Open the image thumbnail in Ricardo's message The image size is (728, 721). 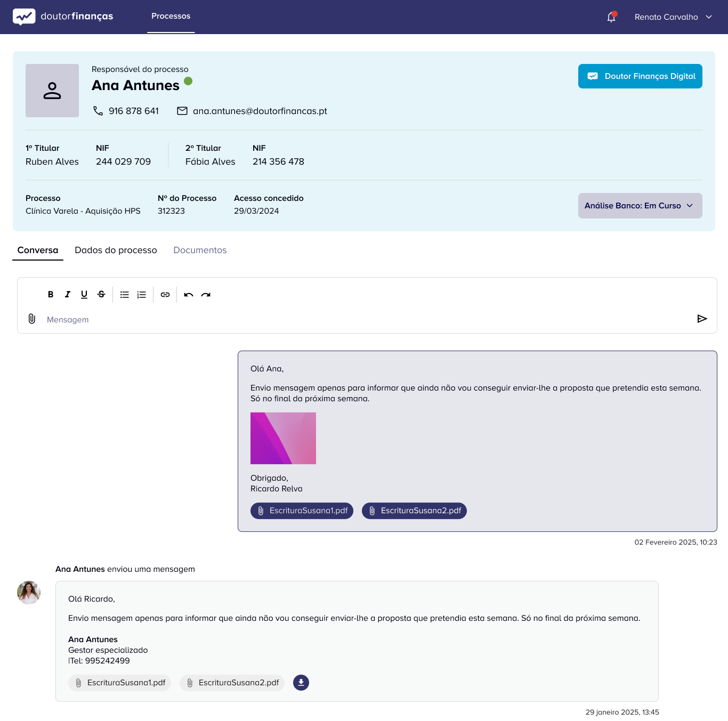tap(283, 438)
